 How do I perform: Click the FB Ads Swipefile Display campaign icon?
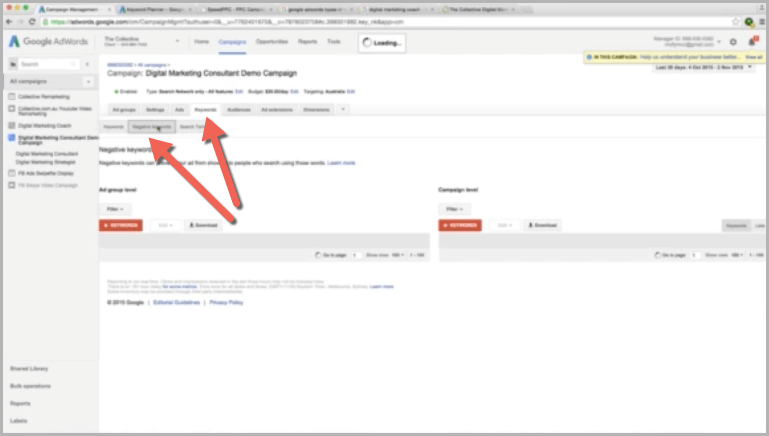pyautogui.click(x=12, y=173)
